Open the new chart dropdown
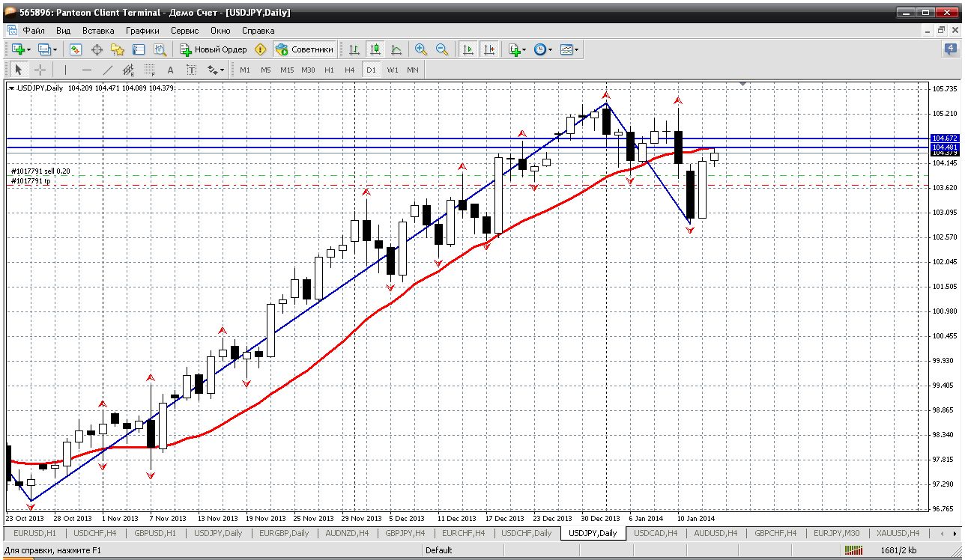This screenshot has height=560, width=965. 21,49
